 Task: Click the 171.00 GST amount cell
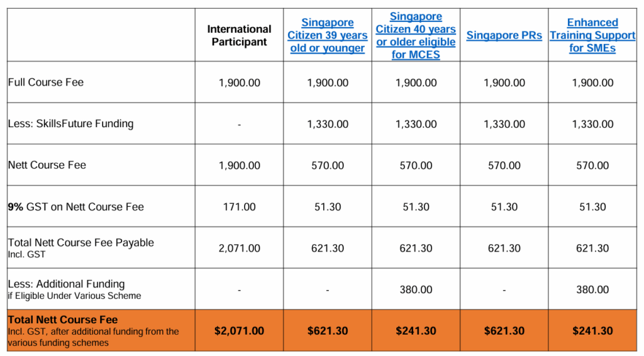(x=239, y=207)
